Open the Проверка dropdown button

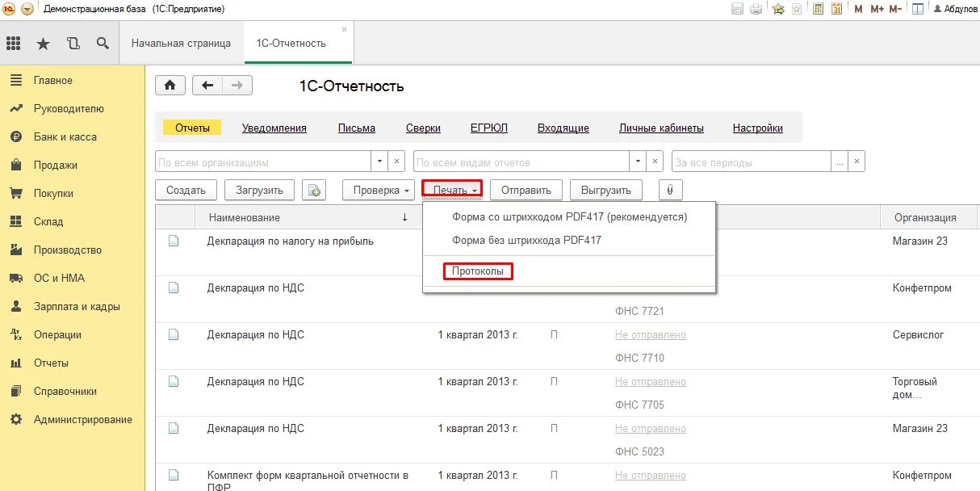(x=379, y=191)
